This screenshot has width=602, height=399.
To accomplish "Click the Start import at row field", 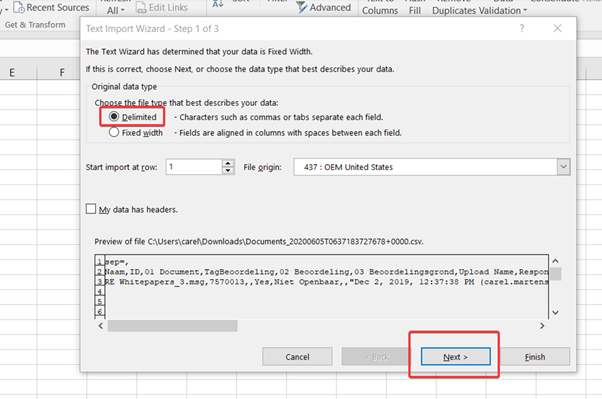I will (x=194, y=167).
